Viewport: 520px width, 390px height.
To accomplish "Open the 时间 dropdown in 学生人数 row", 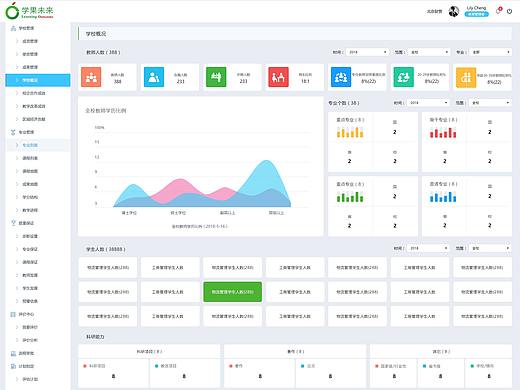I will pyautogui.click(x=428, y=248).
